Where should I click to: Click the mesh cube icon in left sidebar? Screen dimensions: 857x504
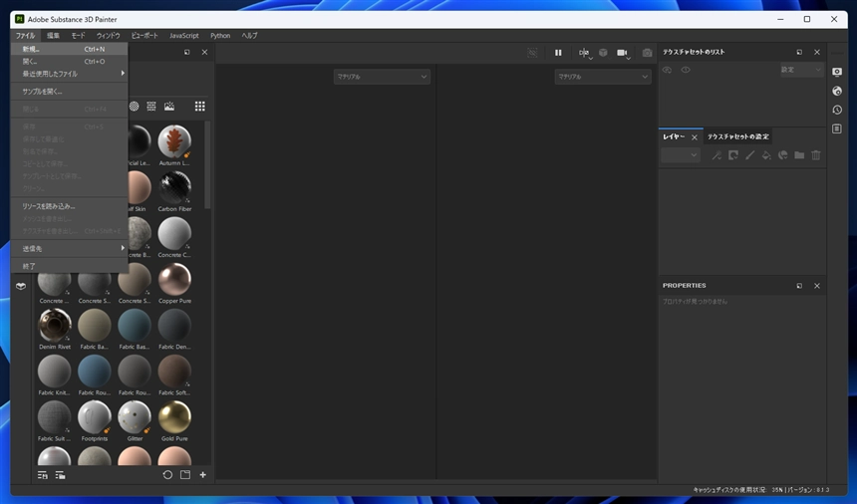[x=21, y=286]
